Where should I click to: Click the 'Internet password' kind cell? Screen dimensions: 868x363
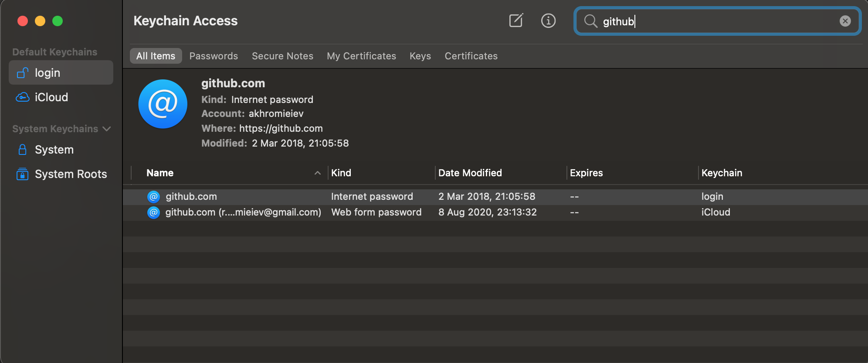(372, 196)
